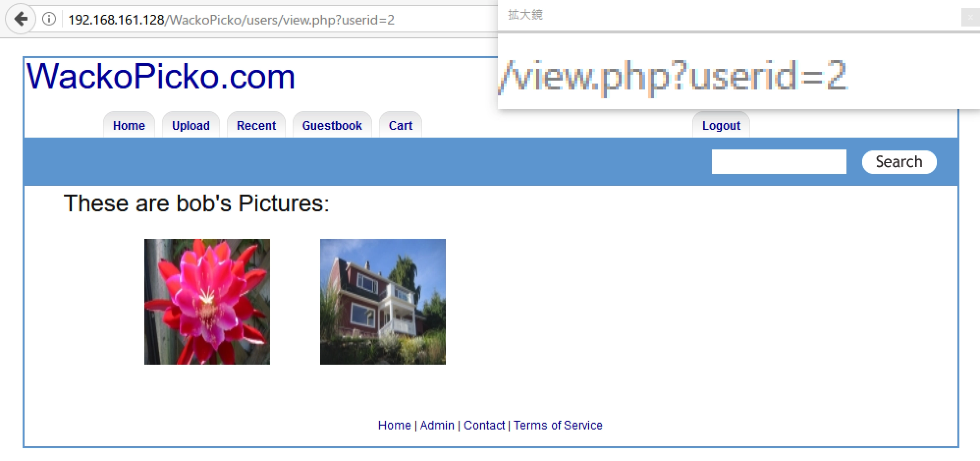View the Cart tab
This screenshot has height=461, width=980.
pos(401,125)
